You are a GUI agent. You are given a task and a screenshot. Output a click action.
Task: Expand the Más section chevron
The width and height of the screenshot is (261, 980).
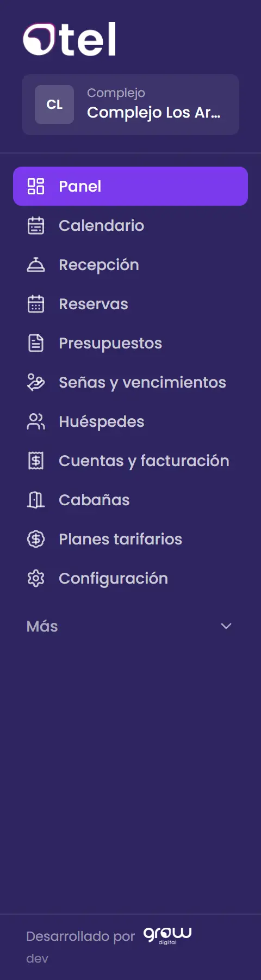226,626
